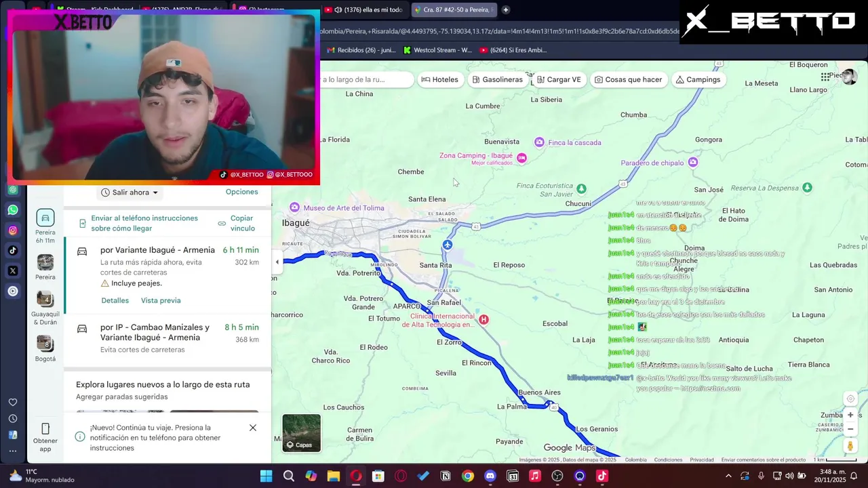Click the airport marker on map
Viewport: 868px width, 488px height.
[x=447, y=245]
